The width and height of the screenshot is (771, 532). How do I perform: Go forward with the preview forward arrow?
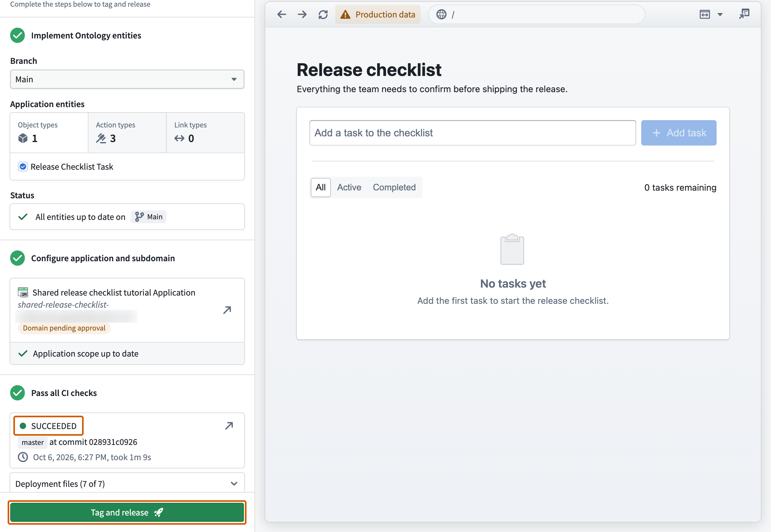[x=302, y=14]
